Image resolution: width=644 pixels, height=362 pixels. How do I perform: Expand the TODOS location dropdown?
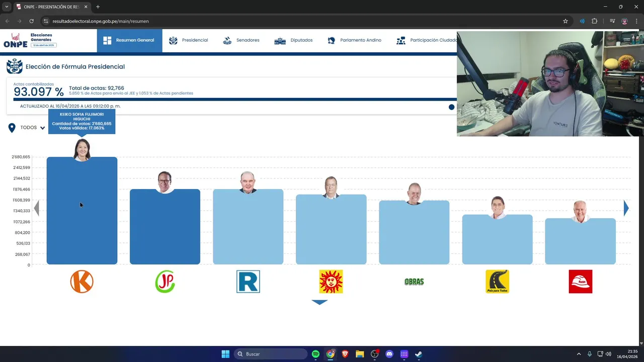(x=33, y=128)
